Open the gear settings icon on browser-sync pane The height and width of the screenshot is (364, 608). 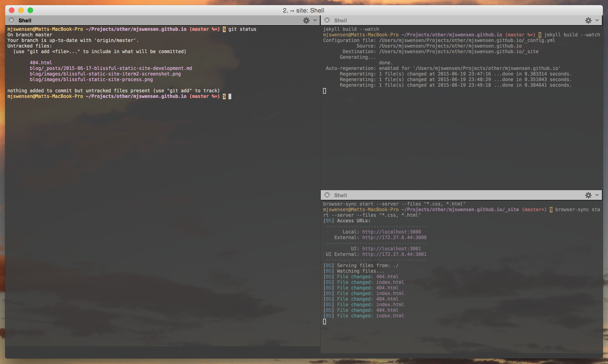(x=589, y=195)
